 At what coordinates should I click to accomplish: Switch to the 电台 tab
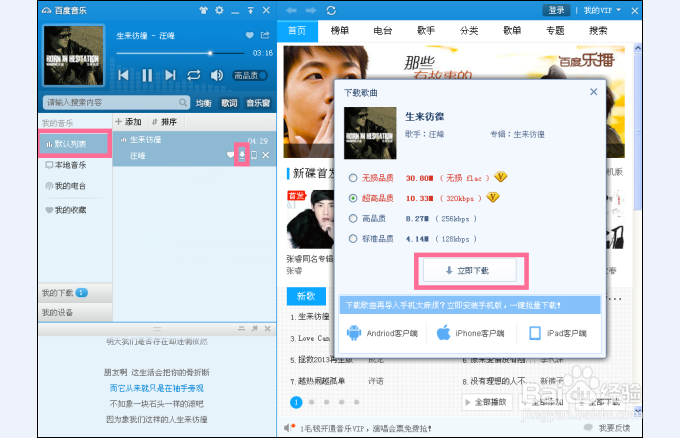[382, 31]
